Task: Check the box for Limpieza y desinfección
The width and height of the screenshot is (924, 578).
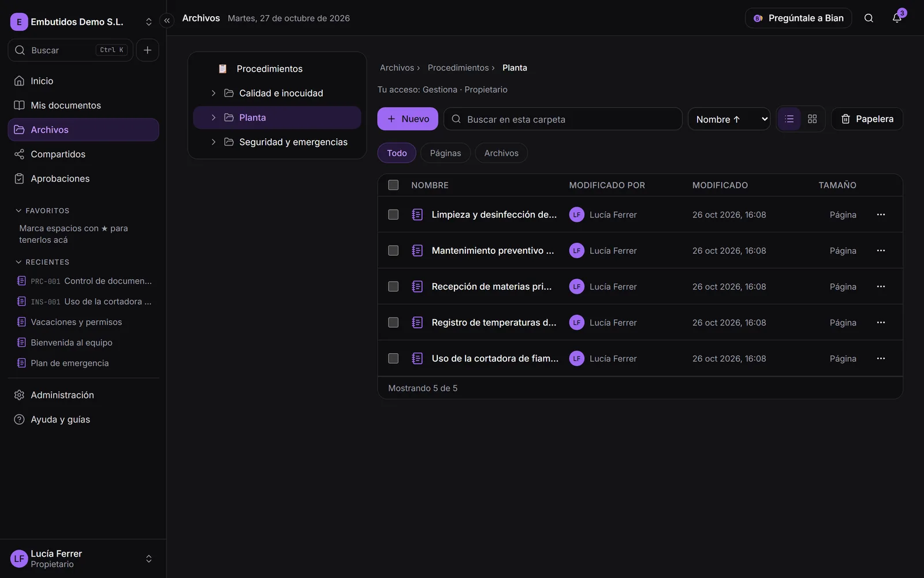Action: click(x=393, y=214)
